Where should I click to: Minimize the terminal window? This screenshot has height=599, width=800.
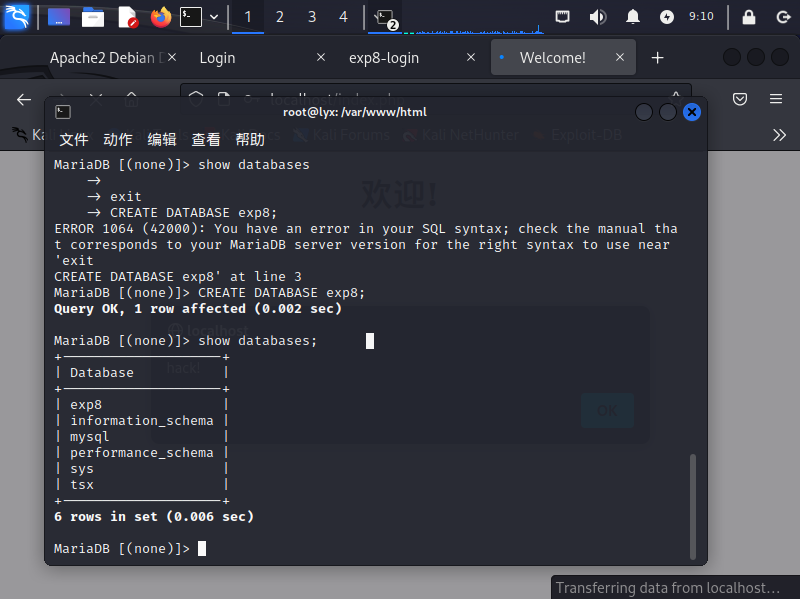(644, 112)
